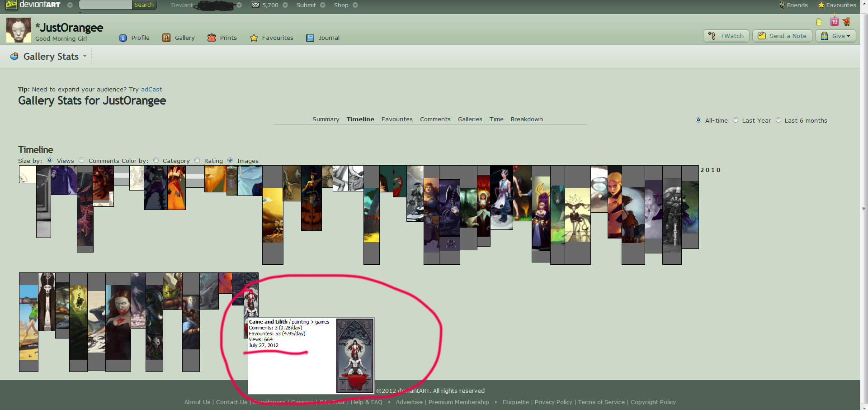Open the Summary stats tab
Viewport: 868px width, 410px height.
(325, 119)
